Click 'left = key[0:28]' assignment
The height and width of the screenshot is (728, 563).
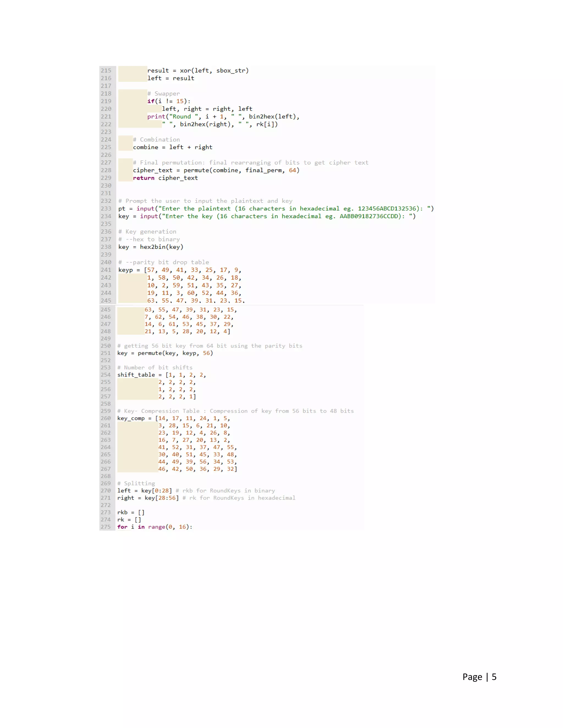pyautogui.click(x=144, y=490)
